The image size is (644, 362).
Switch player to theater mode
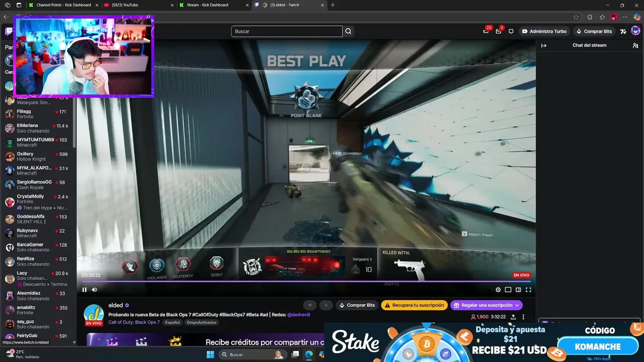(518, 290)
